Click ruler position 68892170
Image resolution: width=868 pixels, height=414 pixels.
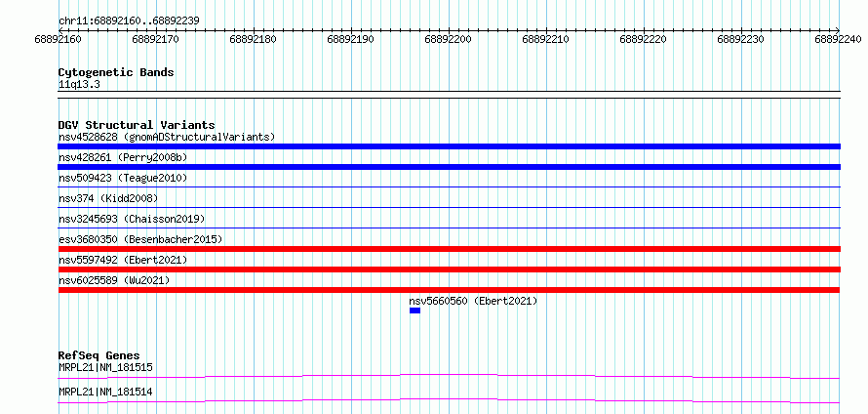155,39
